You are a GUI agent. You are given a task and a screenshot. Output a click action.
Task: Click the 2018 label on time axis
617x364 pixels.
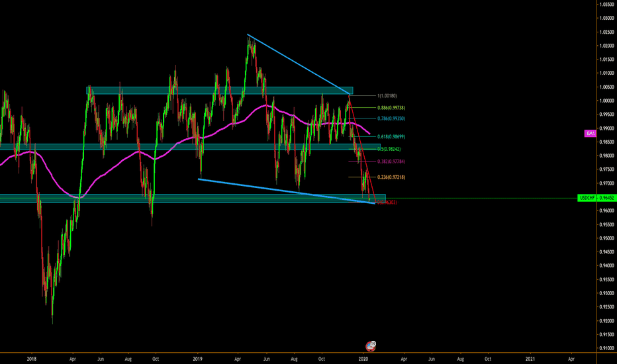pyautogui.click(x=32, y=359)
